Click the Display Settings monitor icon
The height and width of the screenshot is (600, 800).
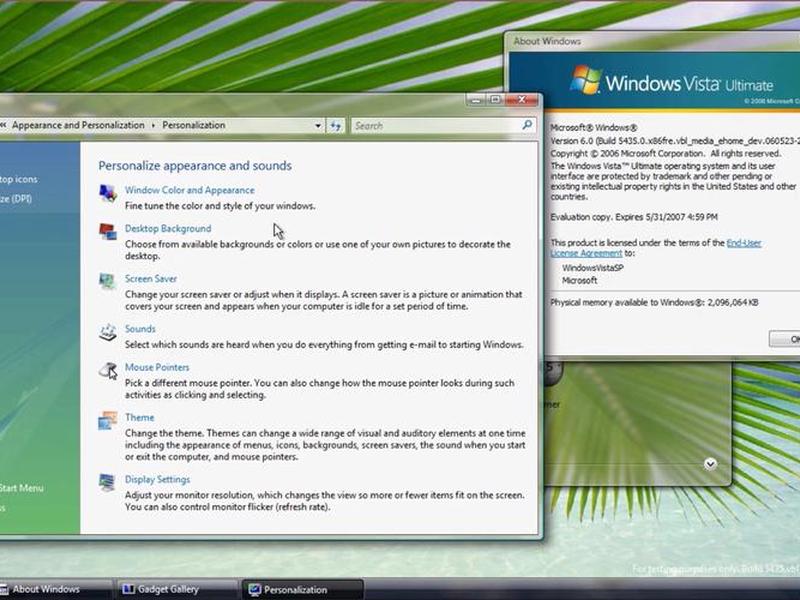tap(108, 482)
